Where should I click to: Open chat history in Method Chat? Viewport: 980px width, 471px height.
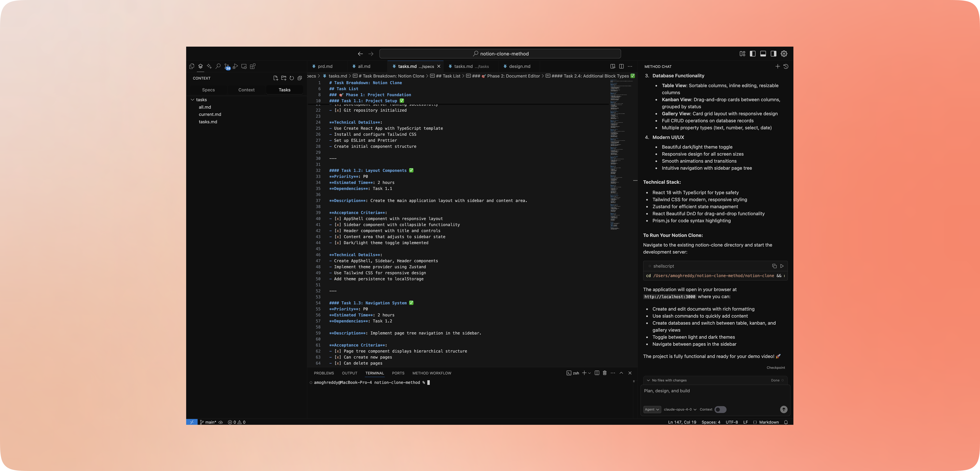click(786, 67)
